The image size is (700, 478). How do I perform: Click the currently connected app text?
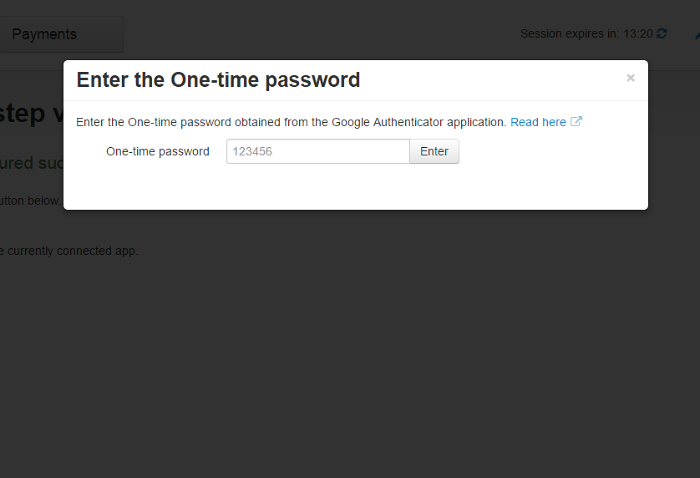[69, 251]
